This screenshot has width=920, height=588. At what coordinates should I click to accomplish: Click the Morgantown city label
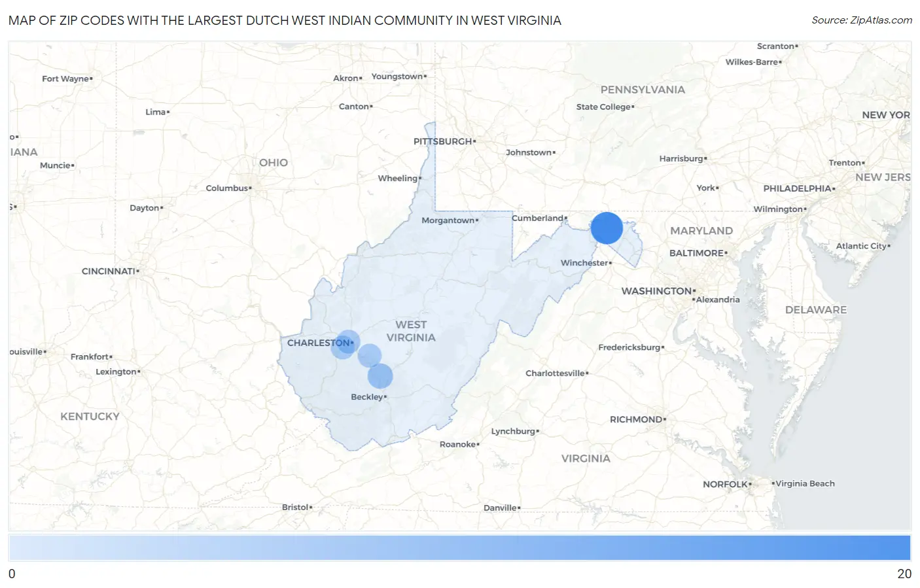pos(448,220)
